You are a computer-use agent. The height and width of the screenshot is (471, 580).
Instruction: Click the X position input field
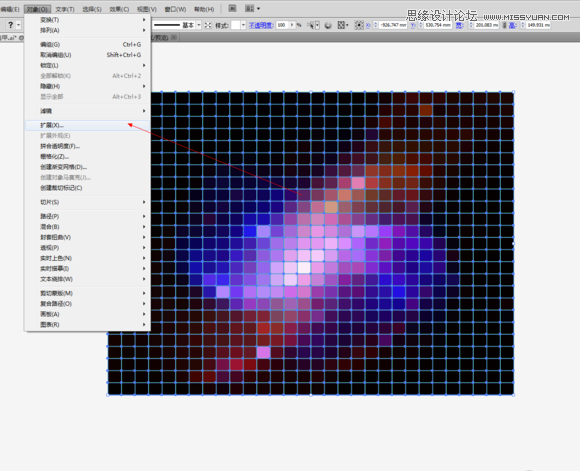pyautogui.click(x=393, y=25)
